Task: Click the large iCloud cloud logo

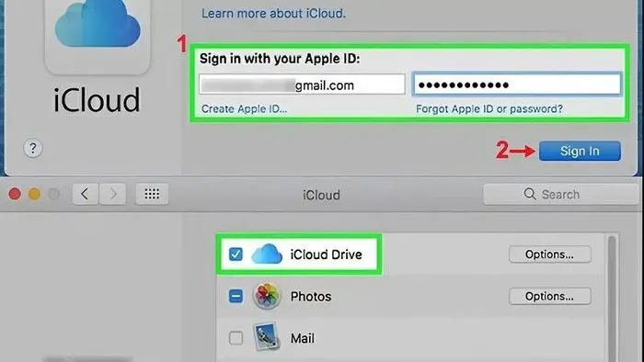Action: [x=98, y=23]
